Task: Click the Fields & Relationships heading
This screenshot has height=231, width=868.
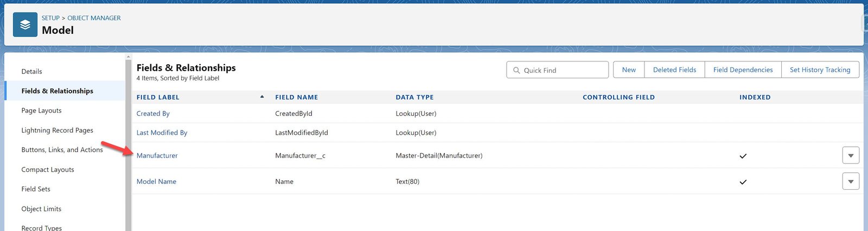Action: coord(186,67)
